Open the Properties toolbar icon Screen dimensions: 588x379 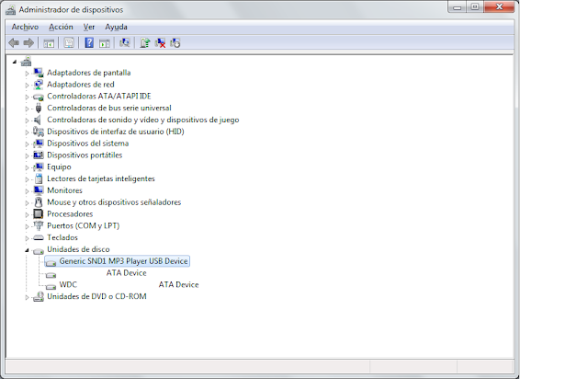point(69,43)
